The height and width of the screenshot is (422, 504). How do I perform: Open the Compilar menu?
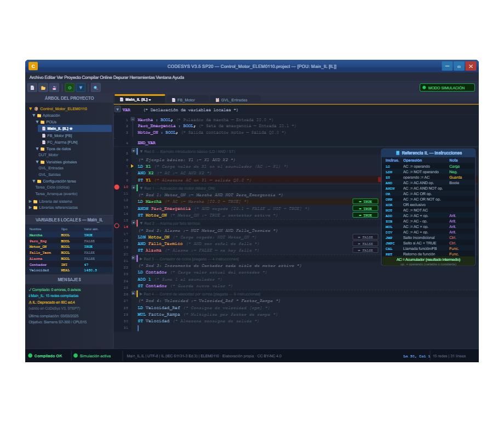click(90, 77)
